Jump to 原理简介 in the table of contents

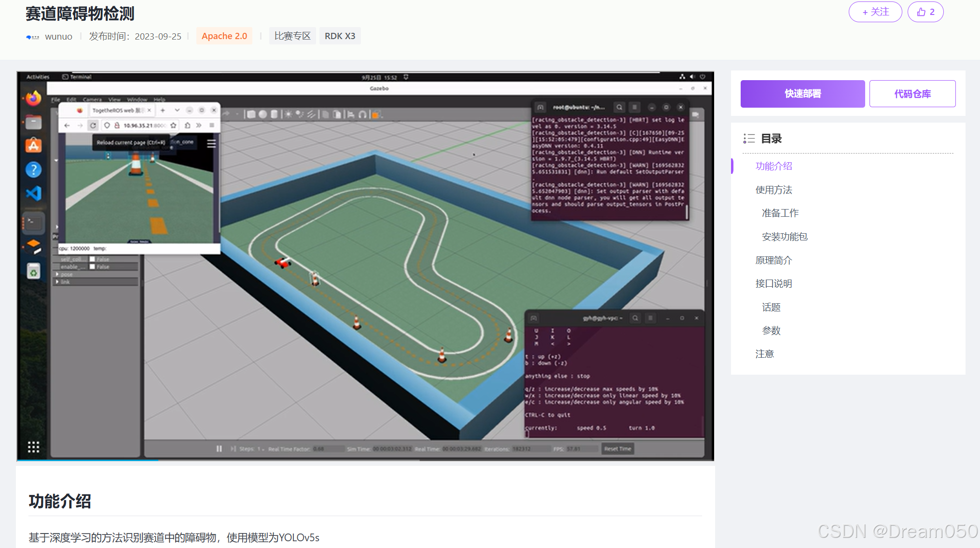click(773, 260)
